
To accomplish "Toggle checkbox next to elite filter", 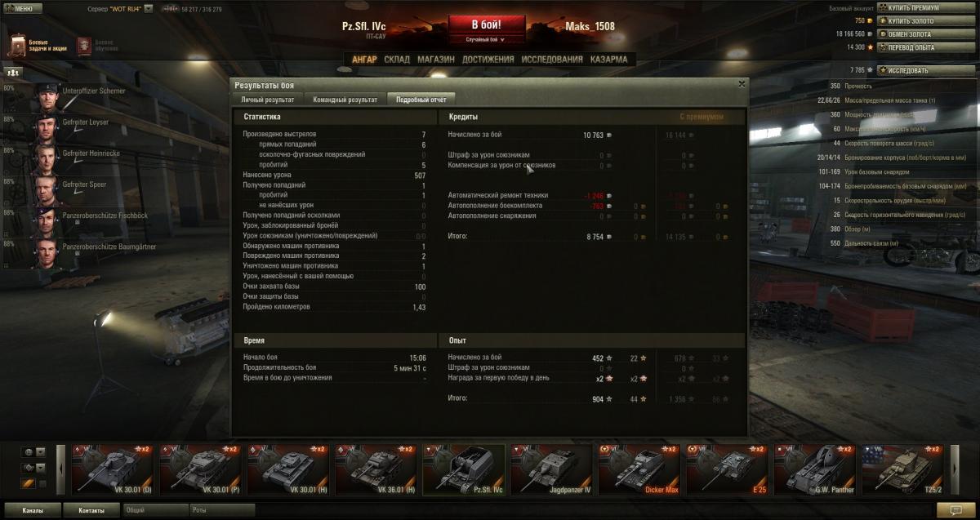I will [42, 483].
